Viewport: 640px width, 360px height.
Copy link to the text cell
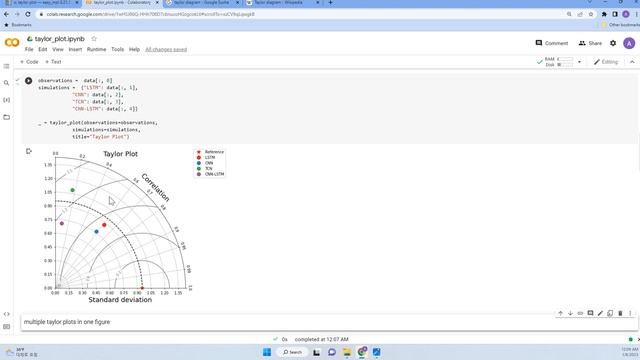[580, 313]
